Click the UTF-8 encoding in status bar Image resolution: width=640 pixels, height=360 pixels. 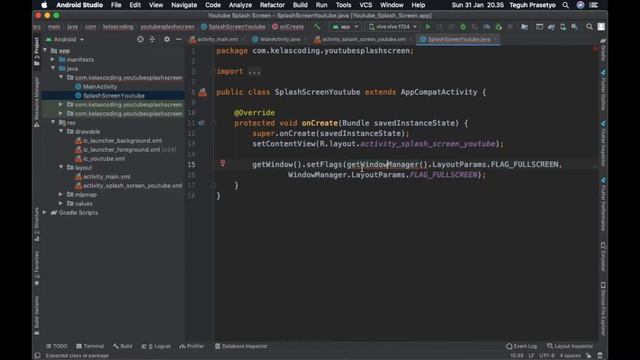(x=547, y=356)
